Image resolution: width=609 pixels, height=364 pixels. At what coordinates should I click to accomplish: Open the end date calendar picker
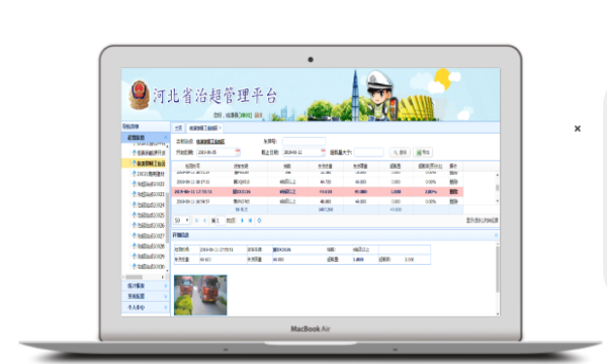[322, 152]
